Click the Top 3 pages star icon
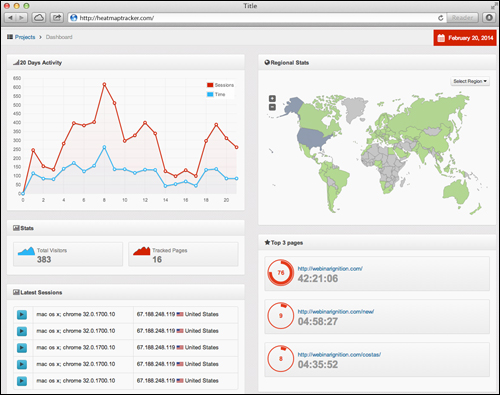This screenshot has height=395, width=500. [267, 242]
